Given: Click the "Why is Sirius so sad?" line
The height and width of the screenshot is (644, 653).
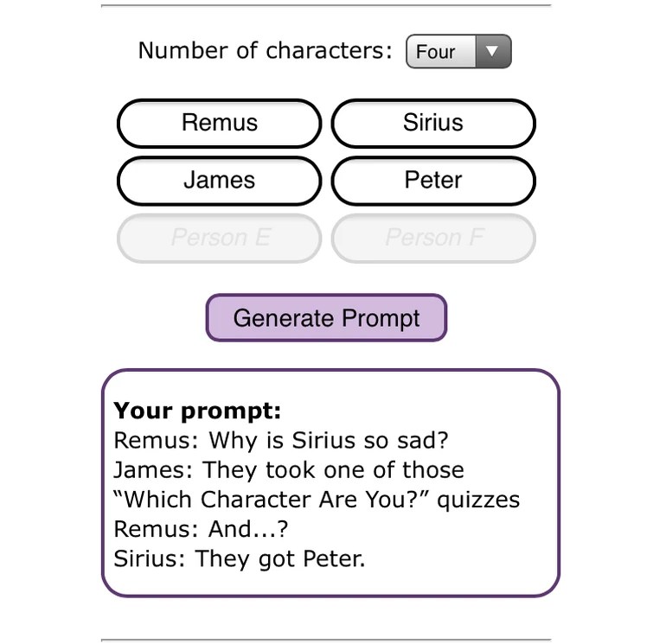Looking at the screenshot, I should click(281, 440).
